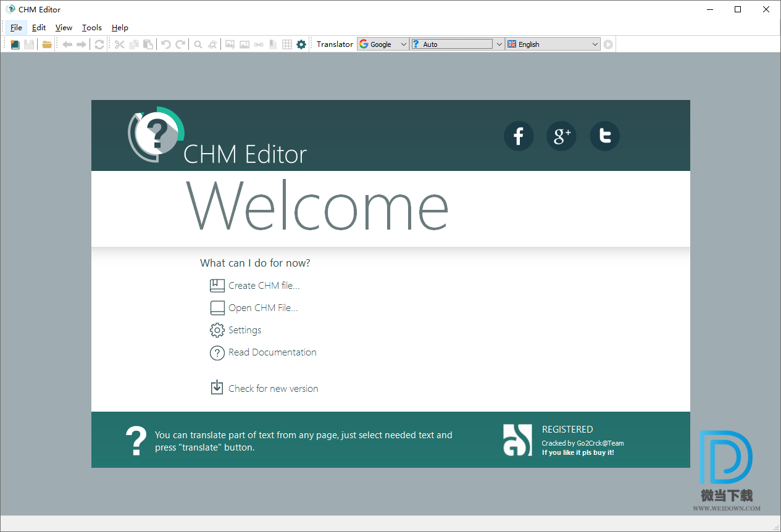Click the Read Documentation link
Screen dimensions: 781x532
272,352
